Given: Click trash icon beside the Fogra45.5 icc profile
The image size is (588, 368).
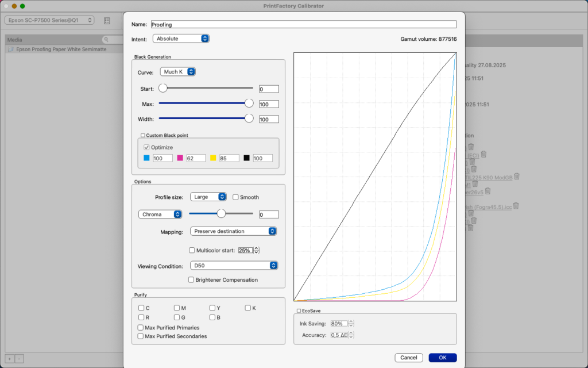Looking at the screenshot, I should (x=516, y=206).
